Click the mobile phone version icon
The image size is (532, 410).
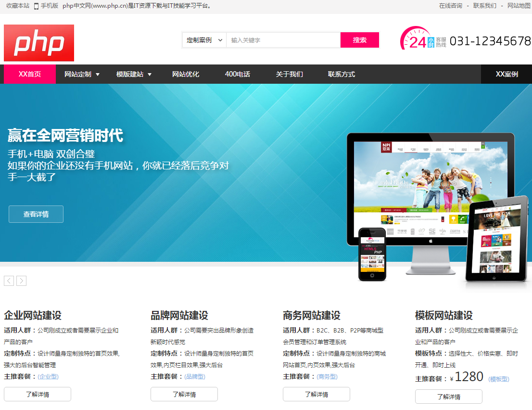(x=36, y=6)
